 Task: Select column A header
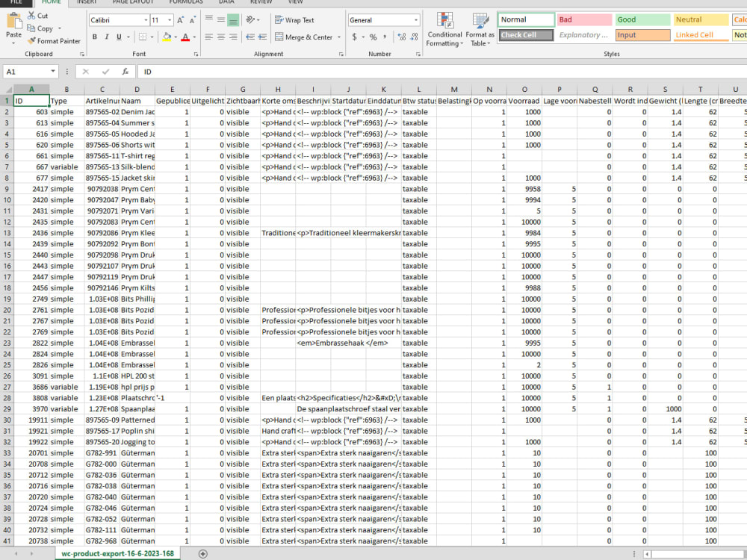tap(31, 89)
